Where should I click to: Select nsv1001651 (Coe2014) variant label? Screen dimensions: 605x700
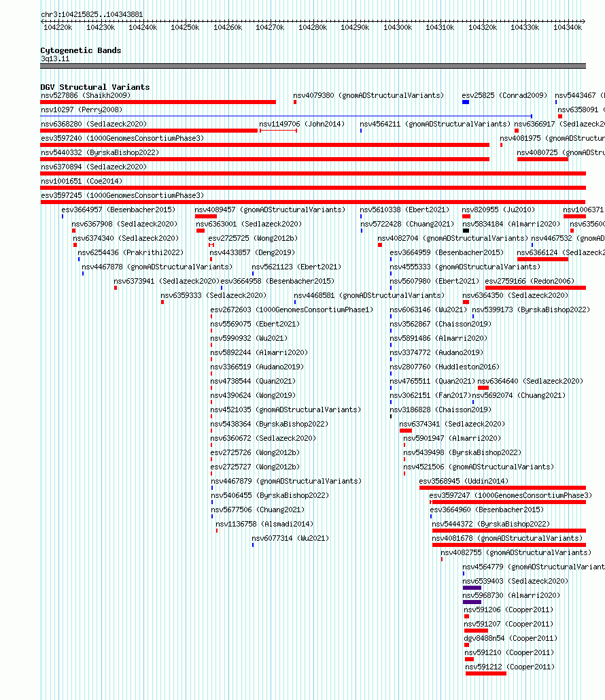81,181
